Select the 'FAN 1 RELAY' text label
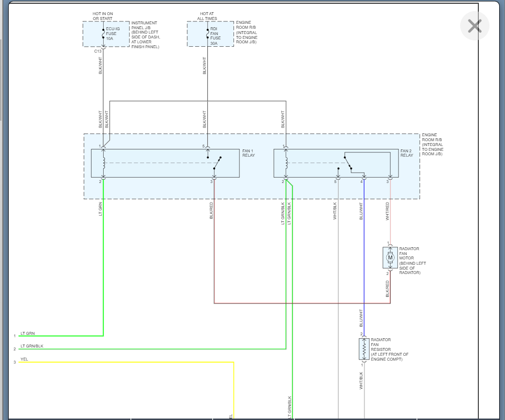This screenshot has height=420, width=505. pyautogui.click(x=249, y=153)
